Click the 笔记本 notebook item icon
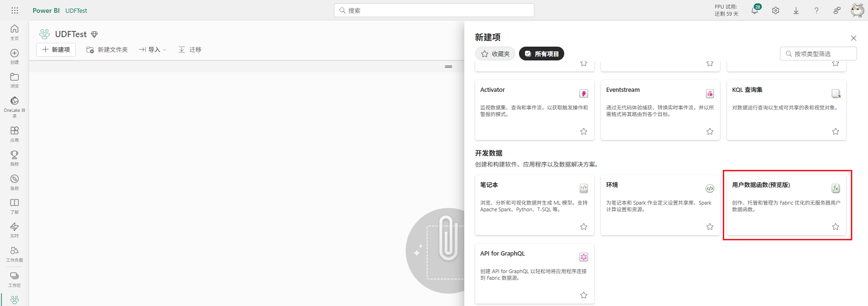868x306 pixels. 584,188
